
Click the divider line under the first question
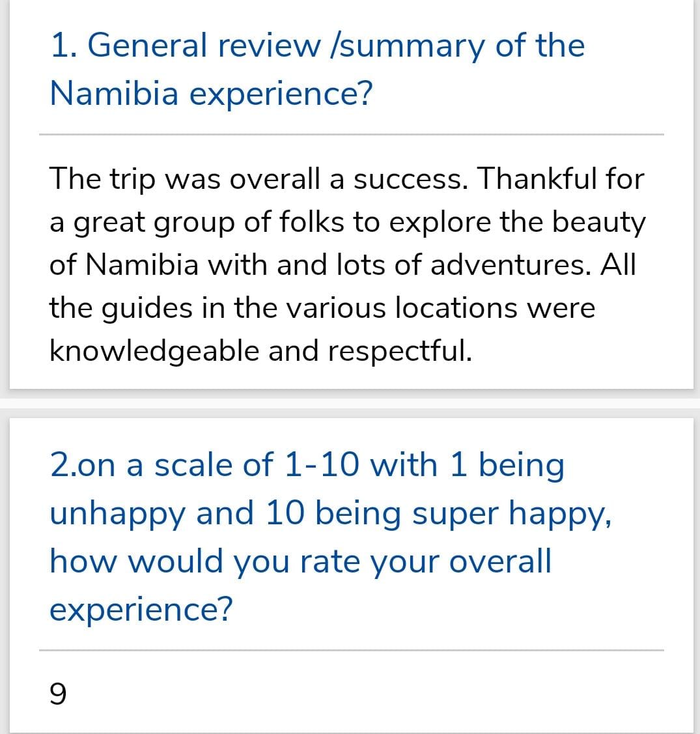352,135
